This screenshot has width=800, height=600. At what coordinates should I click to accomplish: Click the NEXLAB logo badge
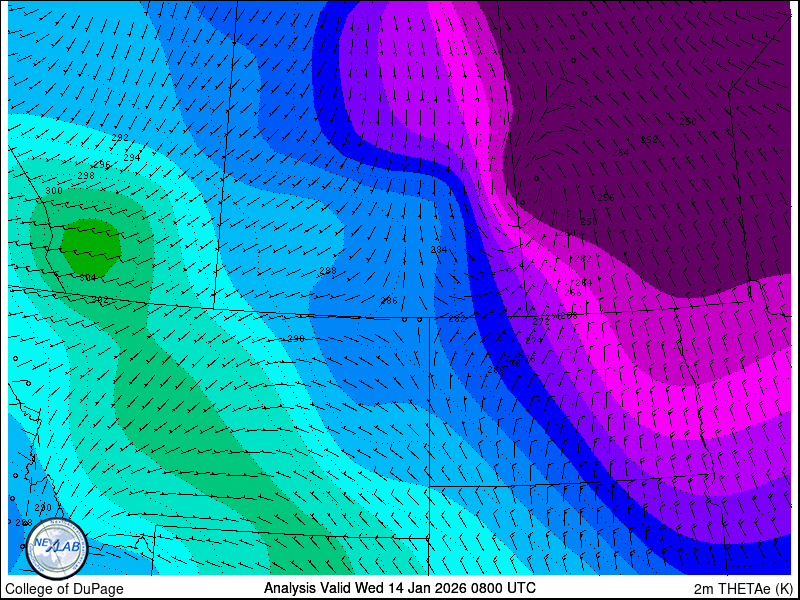[x=57, y=549]
